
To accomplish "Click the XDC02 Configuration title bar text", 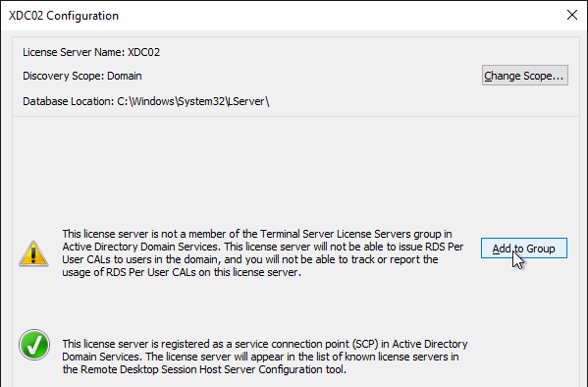I will pos(64,16).
